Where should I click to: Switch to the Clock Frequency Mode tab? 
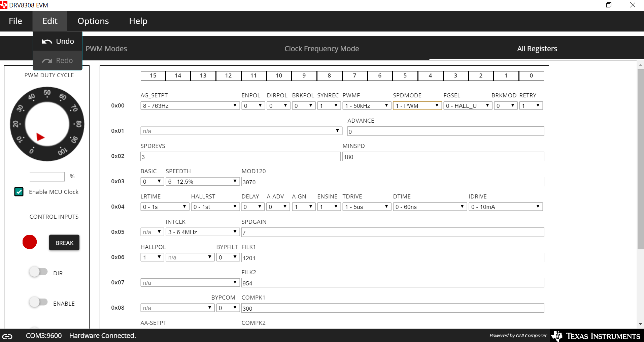click(x=322, y=49)
